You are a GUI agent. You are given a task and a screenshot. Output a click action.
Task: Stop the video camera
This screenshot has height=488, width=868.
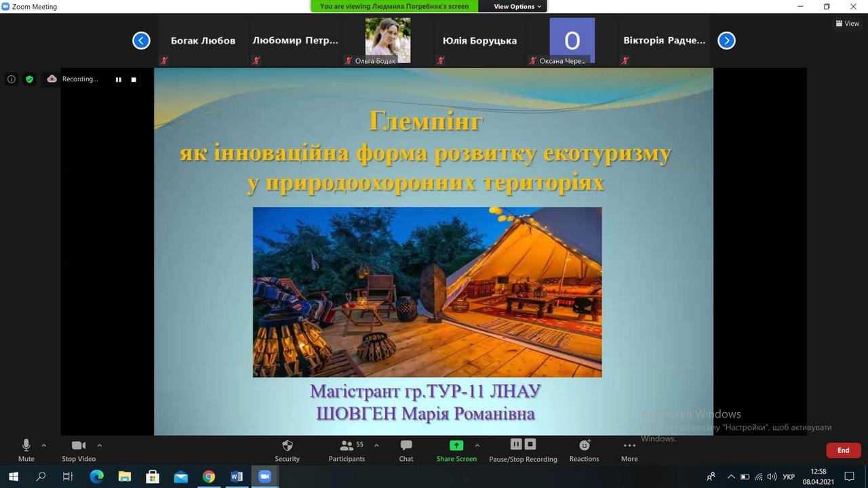click(x=79, y=450)
